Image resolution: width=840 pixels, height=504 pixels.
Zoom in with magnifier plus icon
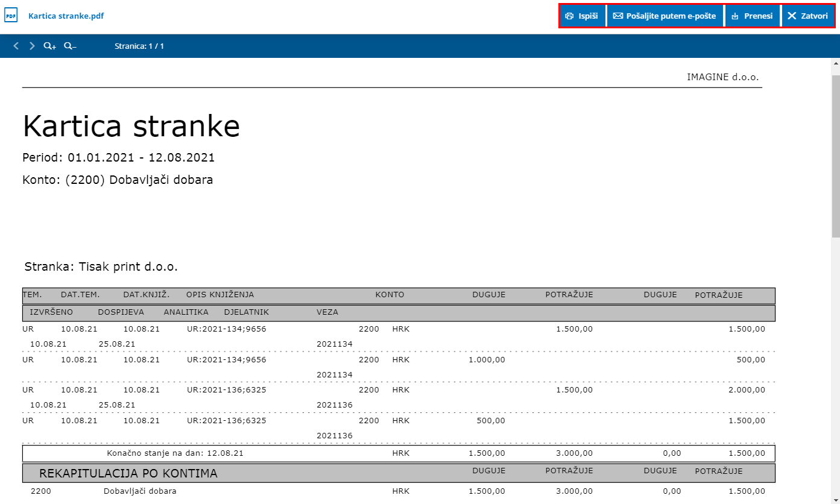click(x=49, y=46)
